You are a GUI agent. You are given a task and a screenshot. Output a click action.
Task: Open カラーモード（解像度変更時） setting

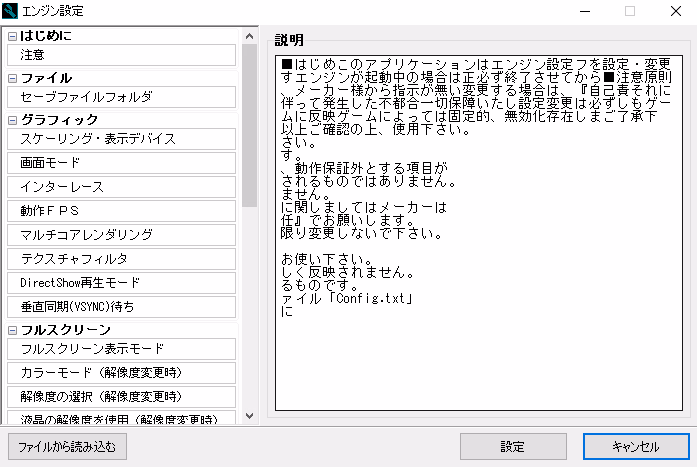[121, 373]
